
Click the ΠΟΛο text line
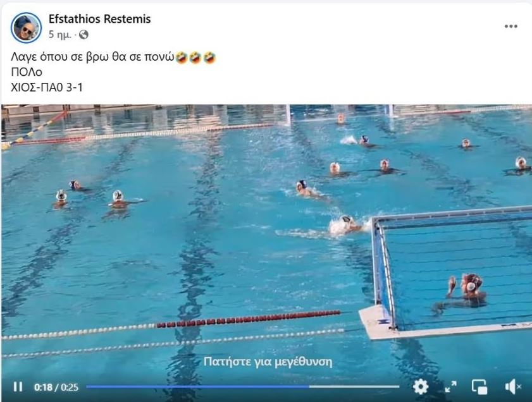tap(27, 72)
